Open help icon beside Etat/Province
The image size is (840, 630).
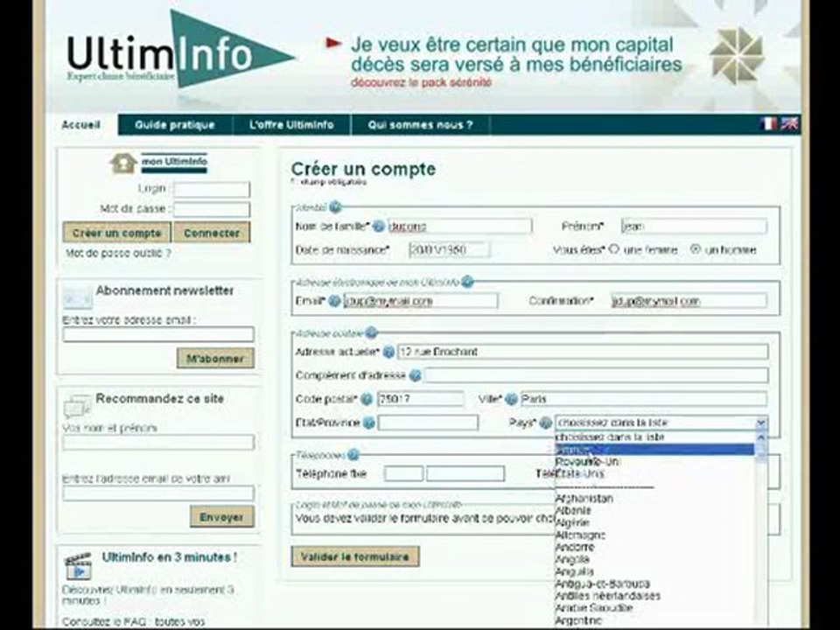[368, 423]
